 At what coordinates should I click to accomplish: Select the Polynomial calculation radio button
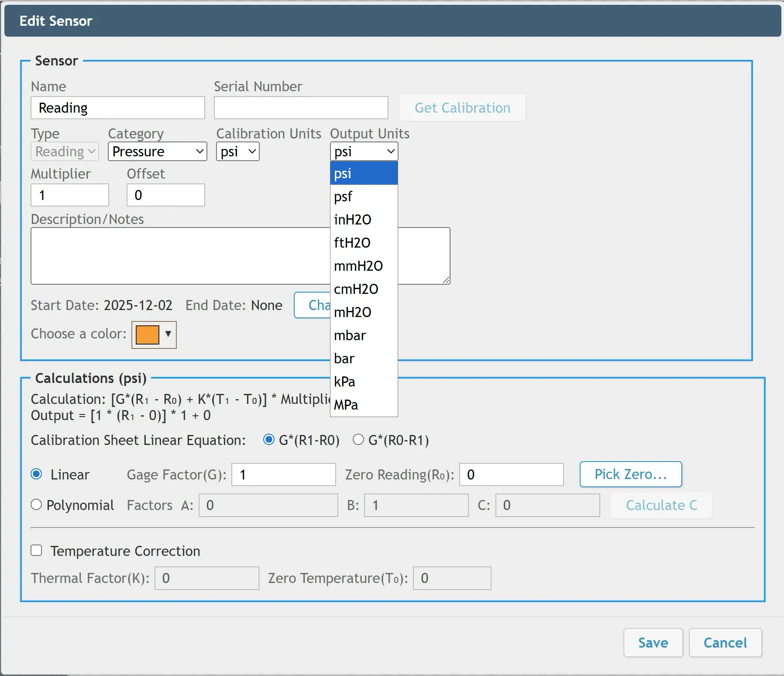36,505
